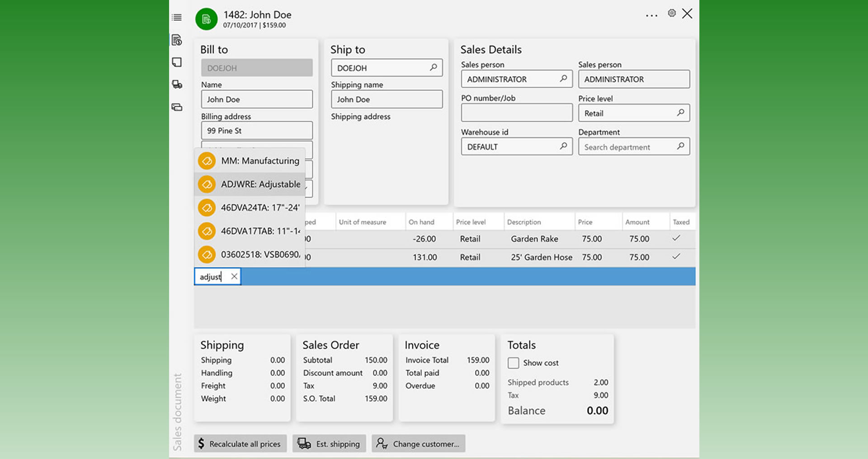Uncheck Taxed for the Garden Rake line
This screenshot has width=868, height=459.
pyautogui.click(x=676, y=239)
